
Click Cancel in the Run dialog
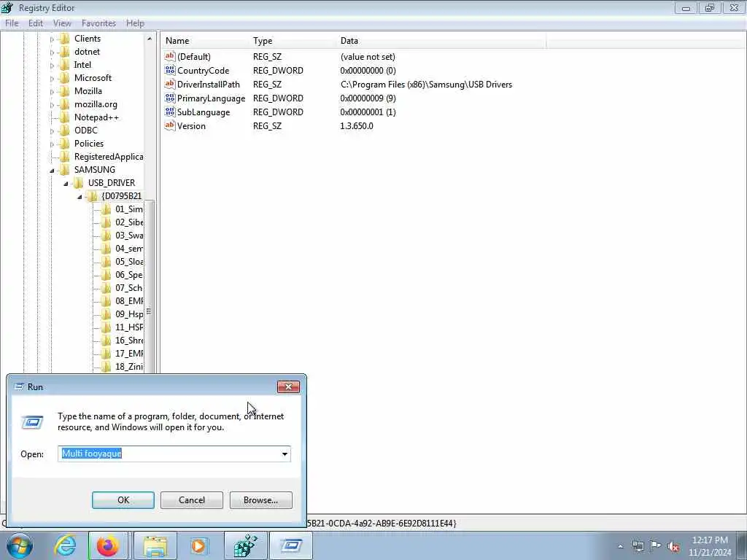point(192,500)
